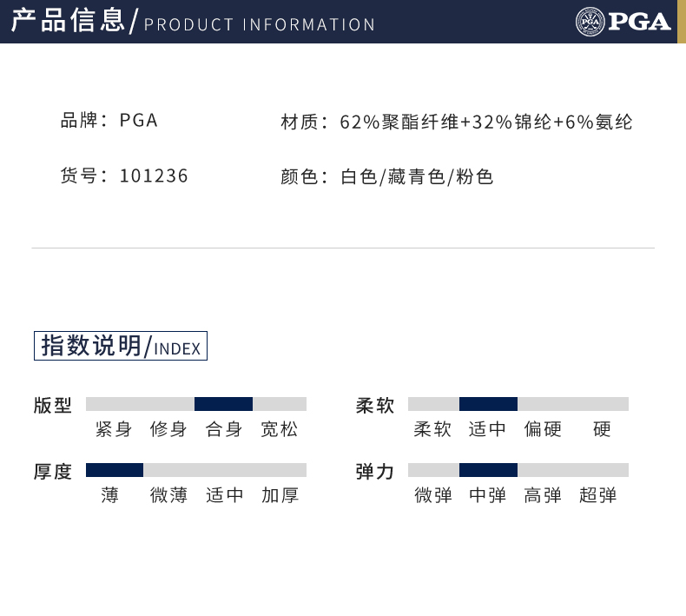
Task: Select the 加厚 thickness label
Action: coord(280,495)
